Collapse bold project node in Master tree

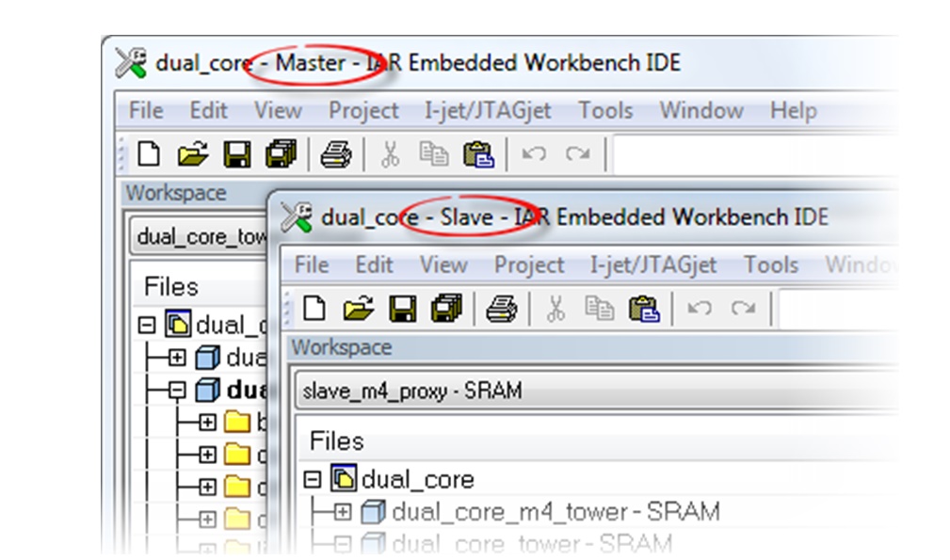pos(177,390)
